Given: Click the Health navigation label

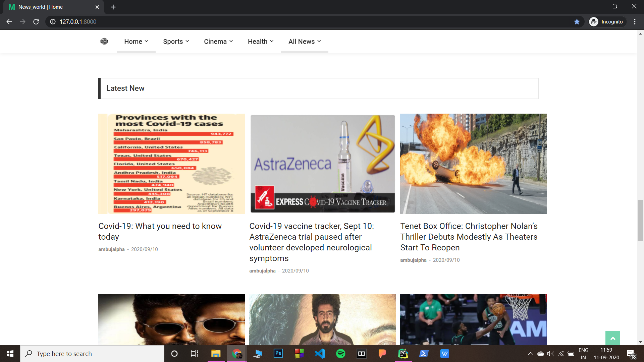Looking at the screenshot, I should [x=258, y=42].
